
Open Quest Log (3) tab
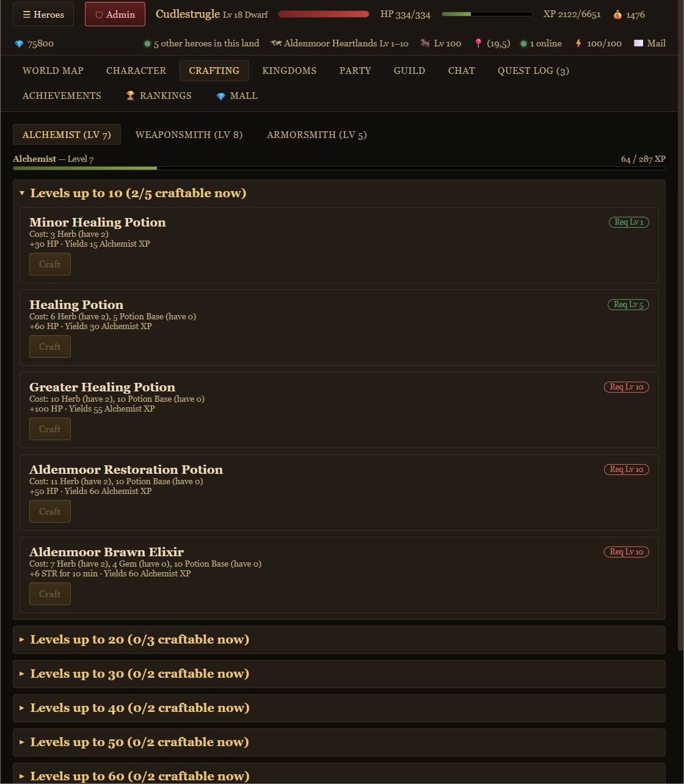[533, 71]
